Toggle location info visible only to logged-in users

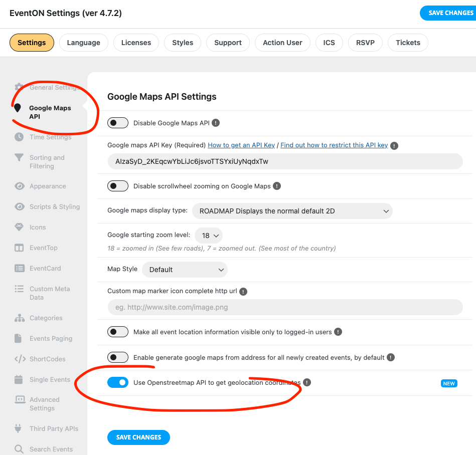click(x=118, y=332)
